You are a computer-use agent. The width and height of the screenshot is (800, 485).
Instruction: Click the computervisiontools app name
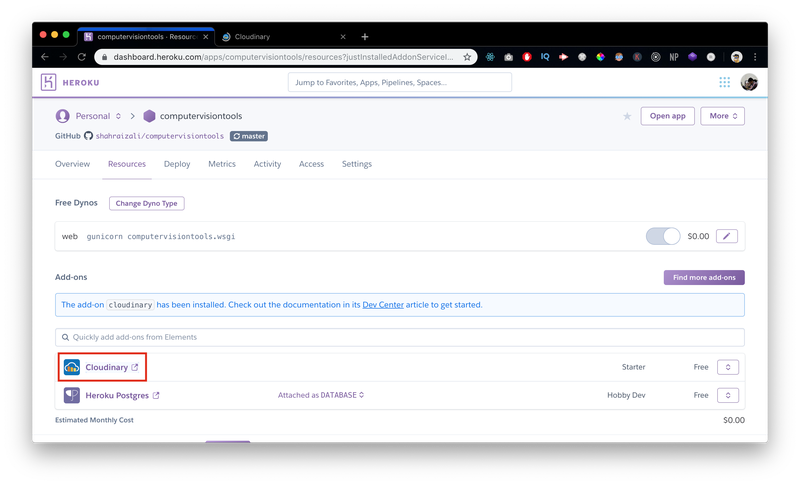click(201, 116)
